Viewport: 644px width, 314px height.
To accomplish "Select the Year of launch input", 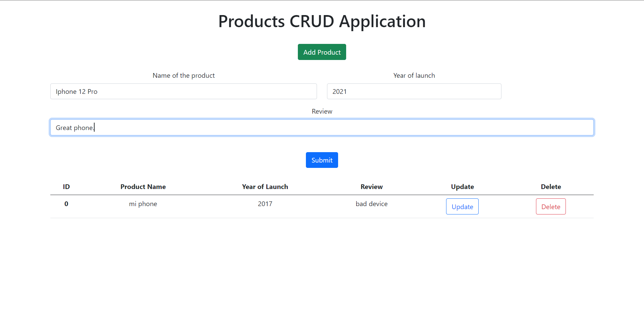I will [x=414, y=91].
